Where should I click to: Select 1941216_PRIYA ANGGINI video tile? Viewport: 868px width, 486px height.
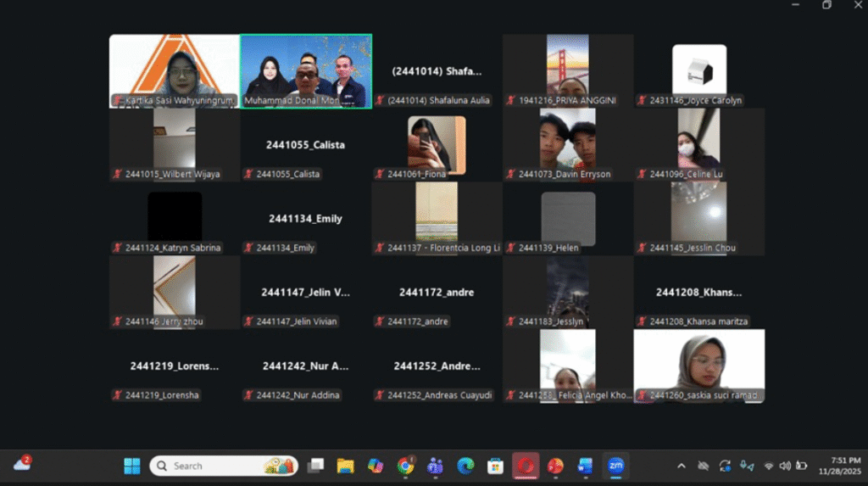(568, 71)
